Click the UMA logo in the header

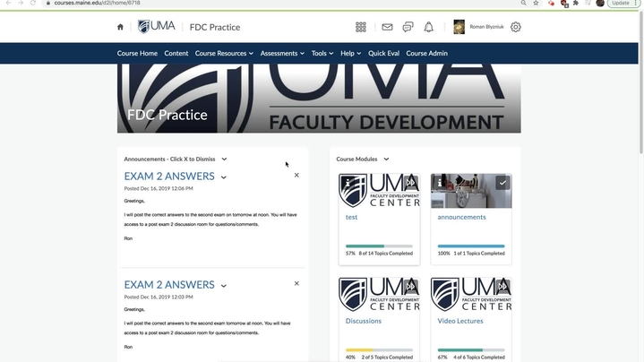tap(156, 27)
